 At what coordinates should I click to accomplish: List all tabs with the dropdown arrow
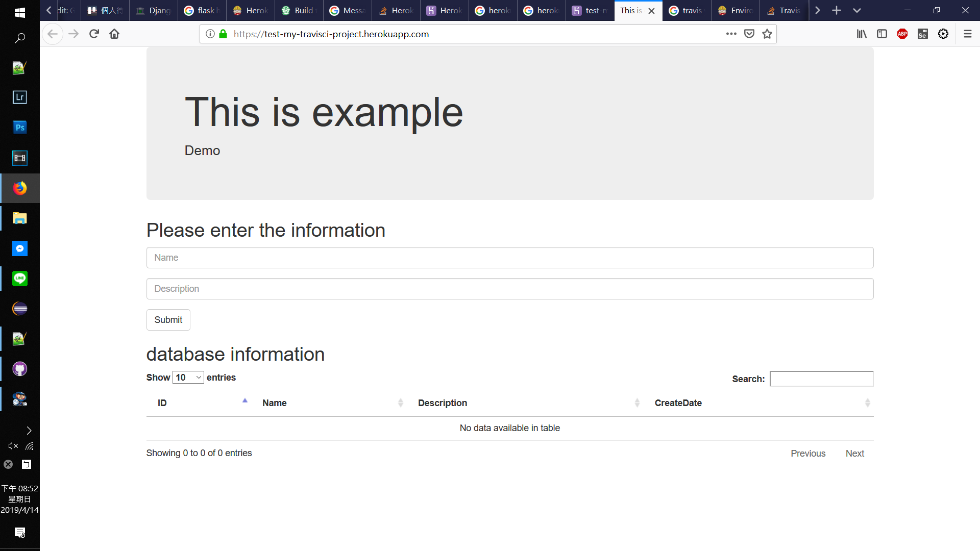click(x=856, y=10)
